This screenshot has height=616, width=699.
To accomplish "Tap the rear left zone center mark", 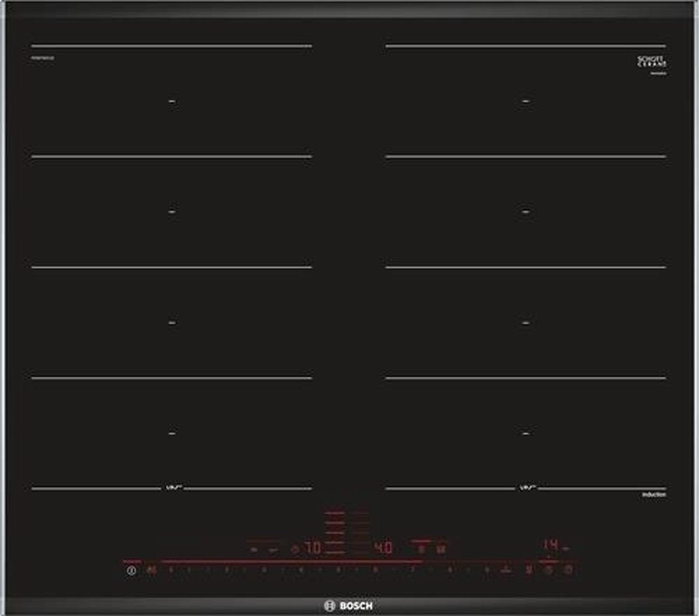I will pos(172,101).
